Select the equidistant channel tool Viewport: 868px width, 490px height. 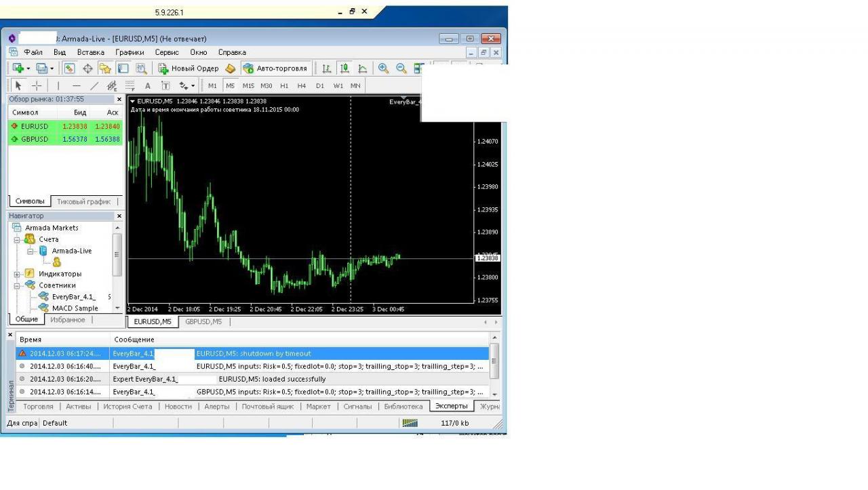[112, 86]
